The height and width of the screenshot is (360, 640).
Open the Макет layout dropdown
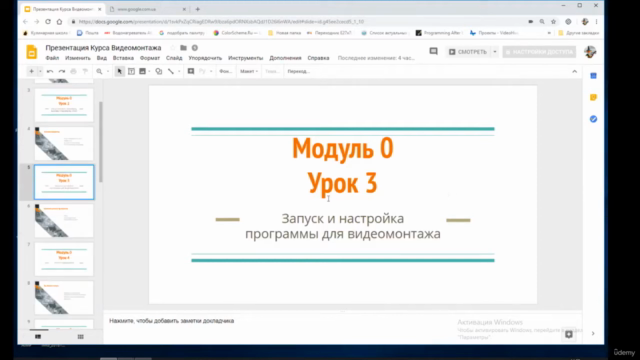[x=249, y=71]
